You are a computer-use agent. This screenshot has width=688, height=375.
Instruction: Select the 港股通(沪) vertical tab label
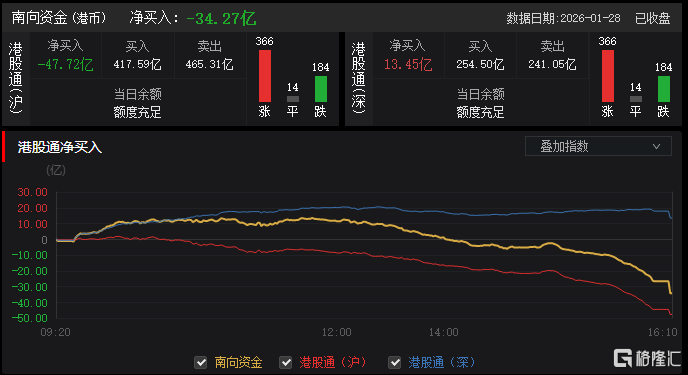coord(15,78)
